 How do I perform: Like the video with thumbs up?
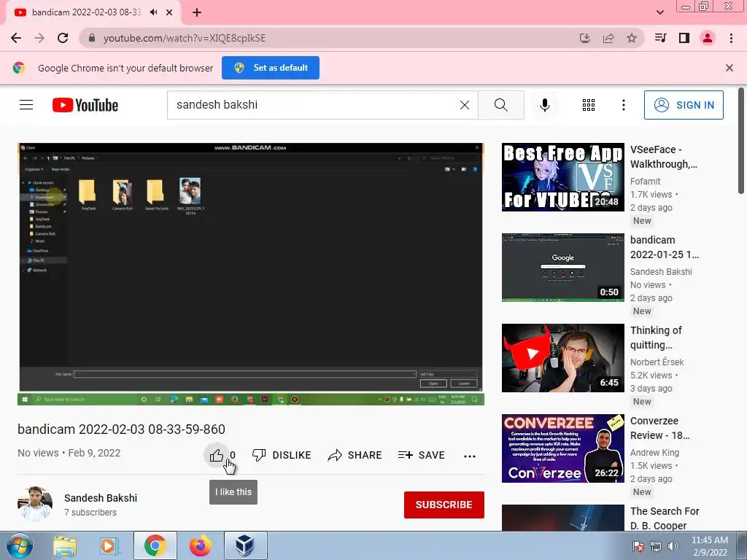pos(216,455)
